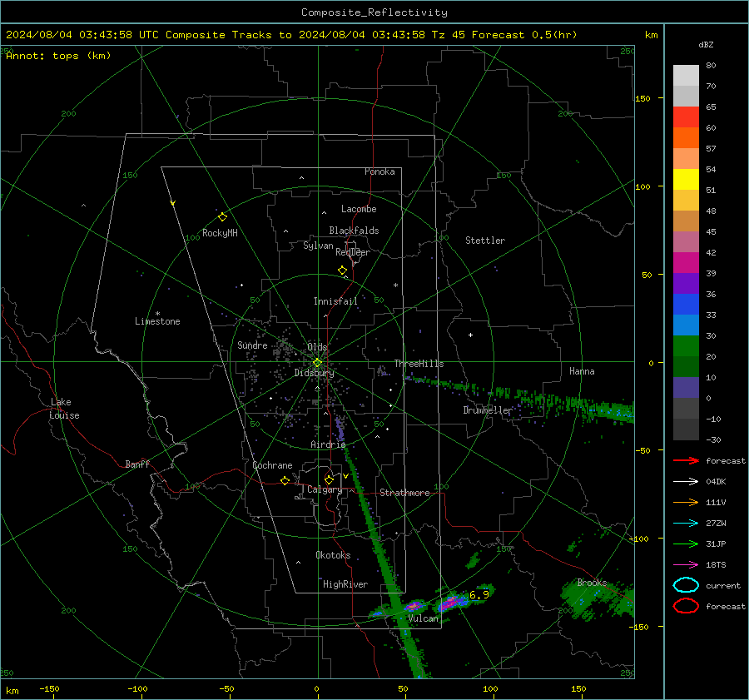
Task: Click the Innisfail town label
Action: (335, 301)
